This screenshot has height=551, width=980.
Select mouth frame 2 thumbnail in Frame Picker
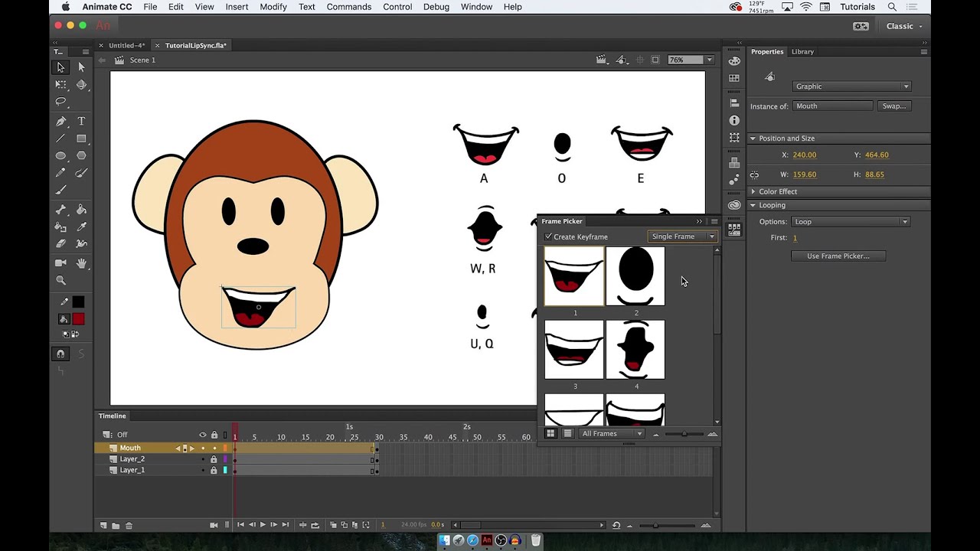point(635,276)
